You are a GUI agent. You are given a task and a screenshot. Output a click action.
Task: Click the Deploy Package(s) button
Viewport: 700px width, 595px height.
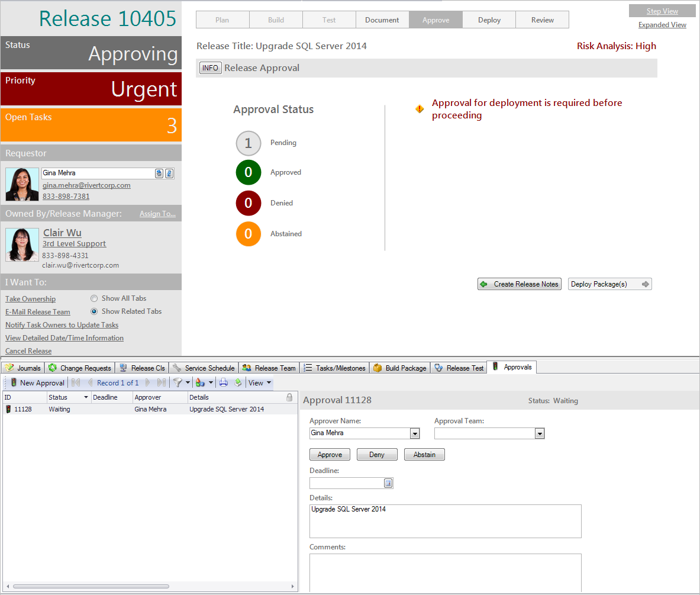pyautogui.click(x=609, y=284)
